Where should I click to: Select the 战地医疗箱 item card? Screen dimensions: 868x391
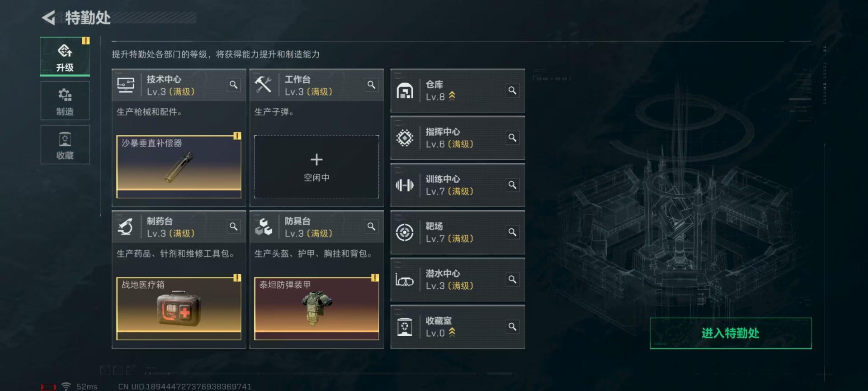coord(179,309)
